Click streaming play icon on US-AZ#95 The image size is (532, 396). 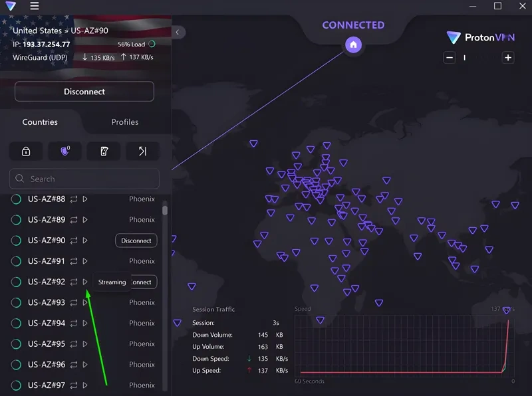(x=85, y=344)
